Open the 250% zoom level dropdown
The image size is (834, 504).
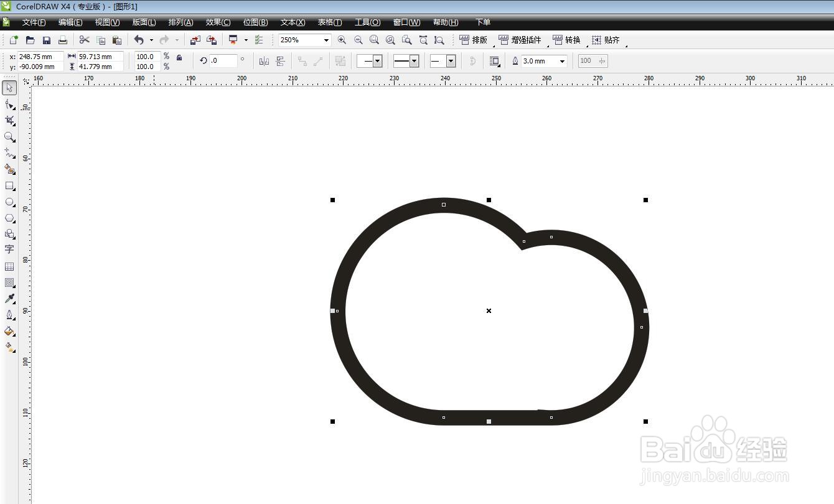pyautogui.click(x=326, y=40)
